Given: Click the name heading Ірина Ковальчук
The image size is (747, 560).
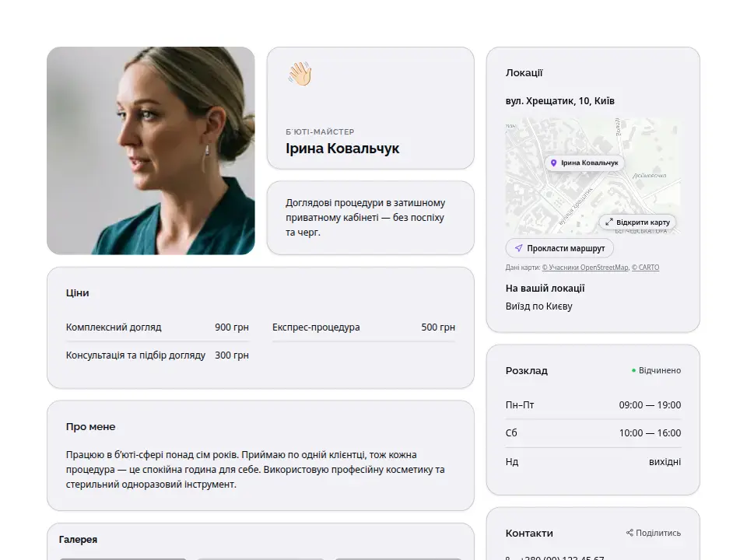Looking at the screenshot, I should [342, 149].
